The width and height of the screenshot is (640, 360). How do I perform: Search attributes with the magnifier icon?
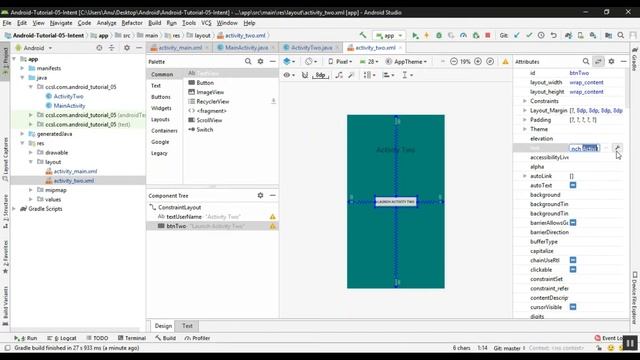tap(586, 62)
